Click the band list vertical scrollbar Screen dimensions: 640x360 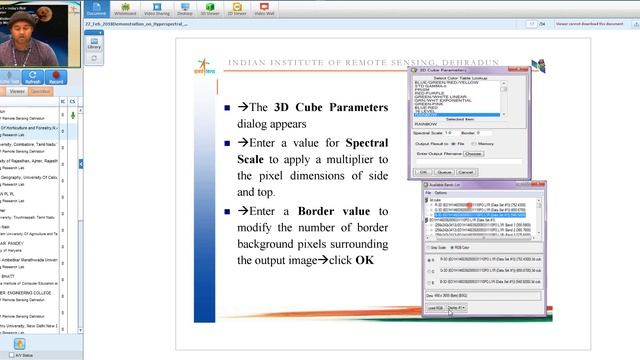pos(539,217)
